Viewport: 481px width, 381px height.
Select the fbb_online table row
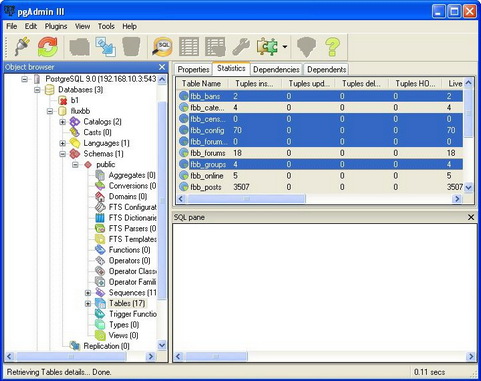(x=321, y=176)
